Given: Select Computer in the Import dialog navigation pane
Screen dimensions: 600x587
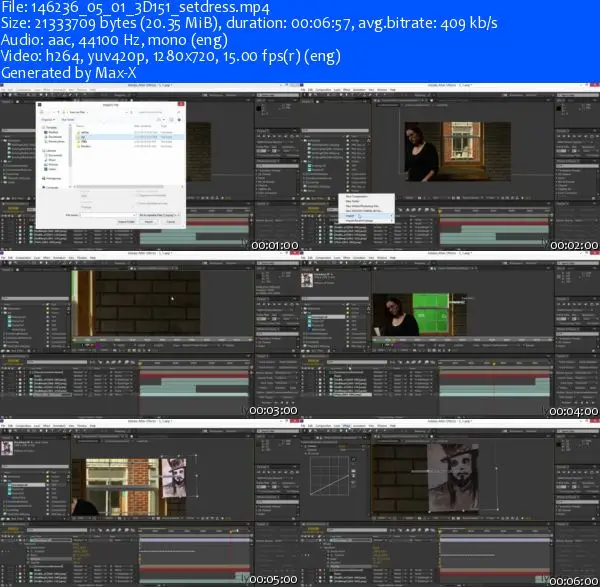Looking at the screenshot, I should click(51, 188).
